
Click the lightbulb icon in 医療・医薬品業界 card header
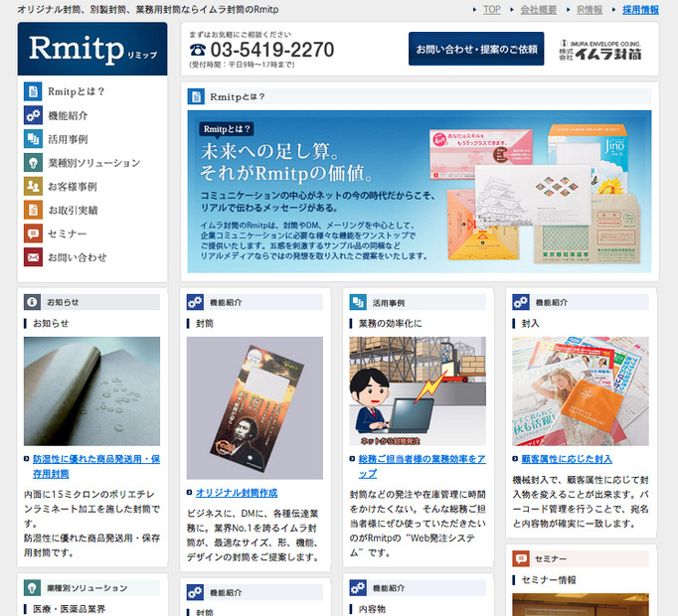point(32,588)
